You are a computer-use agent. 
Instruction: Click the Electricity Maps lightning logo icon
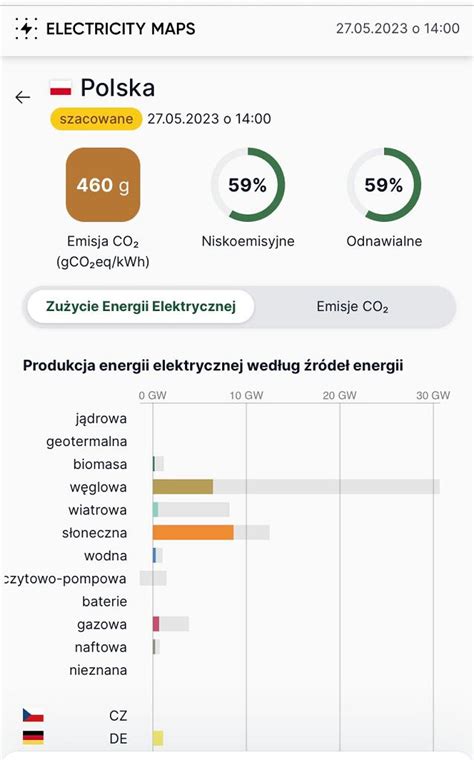[x=26, y=29]
